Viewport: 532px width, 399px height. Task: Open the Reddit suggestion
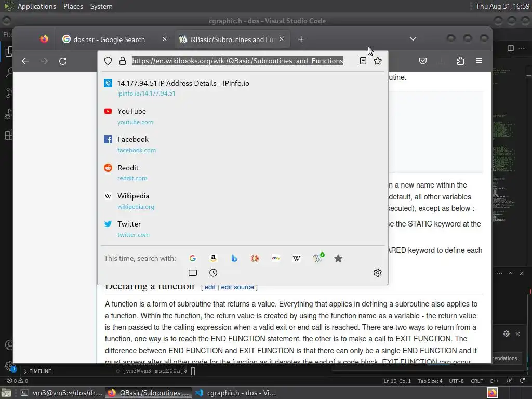coord(243,172)
